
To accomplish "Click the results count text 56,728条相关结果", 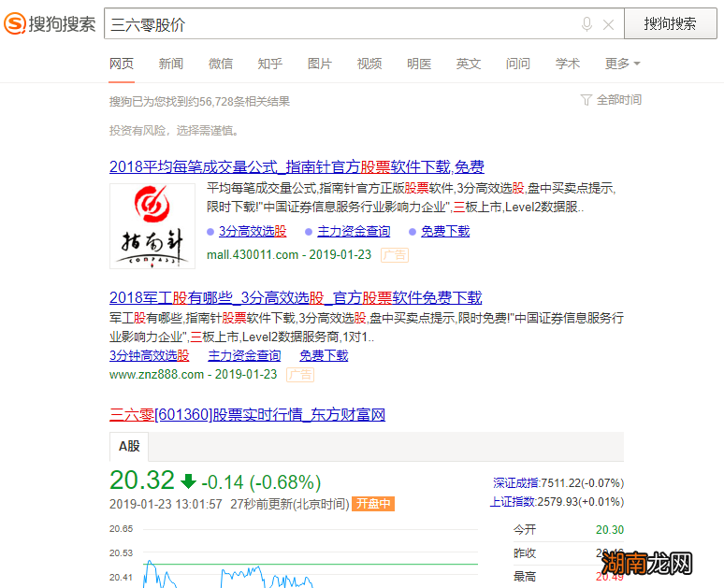I will [245, 102].
